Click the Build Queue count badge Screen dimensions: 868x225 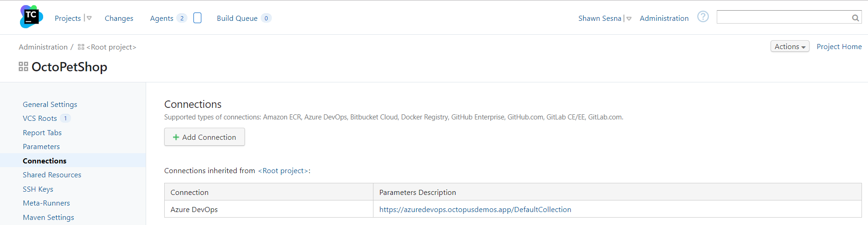pyautogui.click(x=266, y=18)
